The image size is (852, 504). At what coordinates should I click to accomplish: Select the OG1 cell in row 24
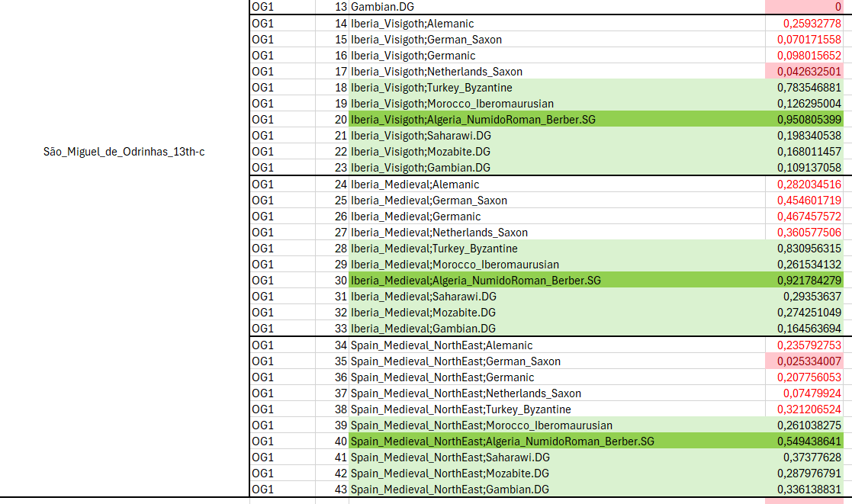(282, 185)
